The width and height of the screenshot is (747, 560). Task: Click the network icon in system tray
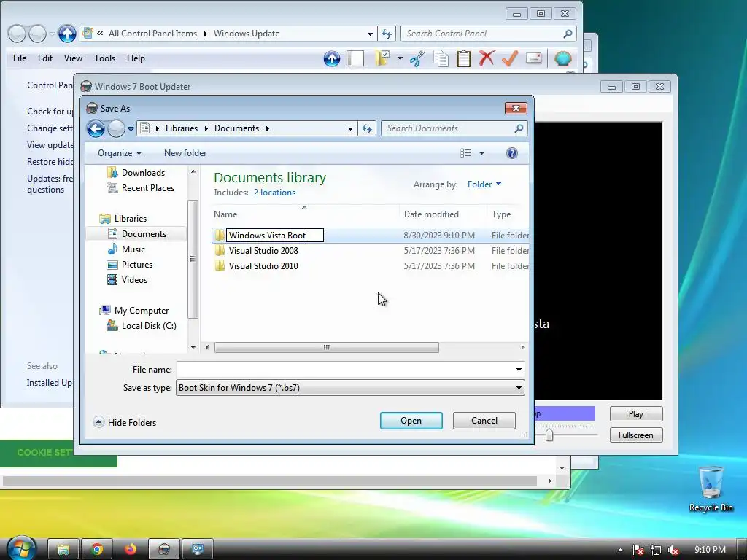[x=656, y=550]
